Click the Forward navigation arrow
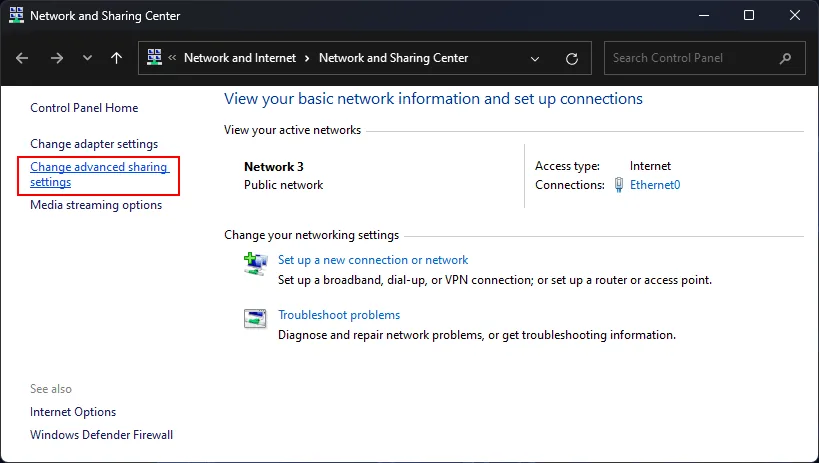Image resolution: width=819 pixels, height=463 pixels. point(56,58)
